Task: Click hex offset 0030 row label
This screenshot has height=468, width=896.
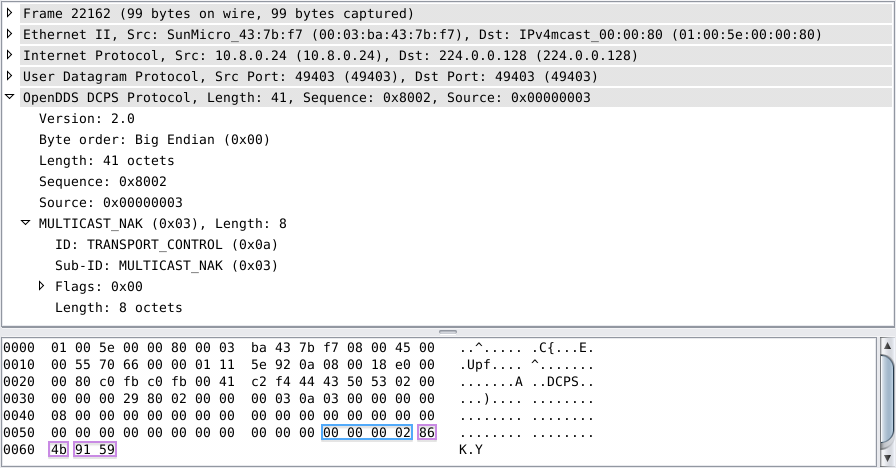Action: click(x=19, y=399)
